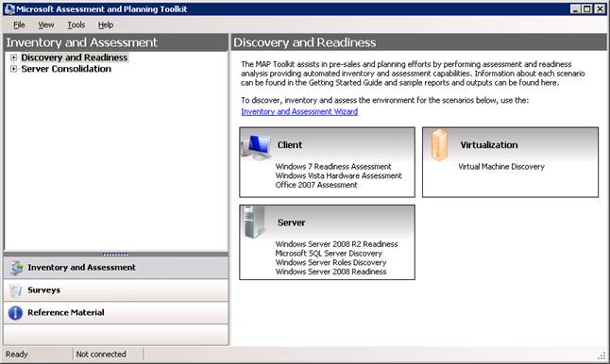Maximize the MAP Toolkit window
The height and width of the screenshot is (364, 610).
pyautogui.click(x=587, y=8)
